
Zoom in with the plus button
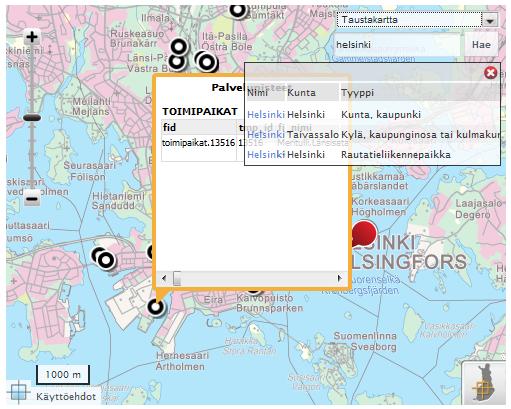click(x=32, y=37)
